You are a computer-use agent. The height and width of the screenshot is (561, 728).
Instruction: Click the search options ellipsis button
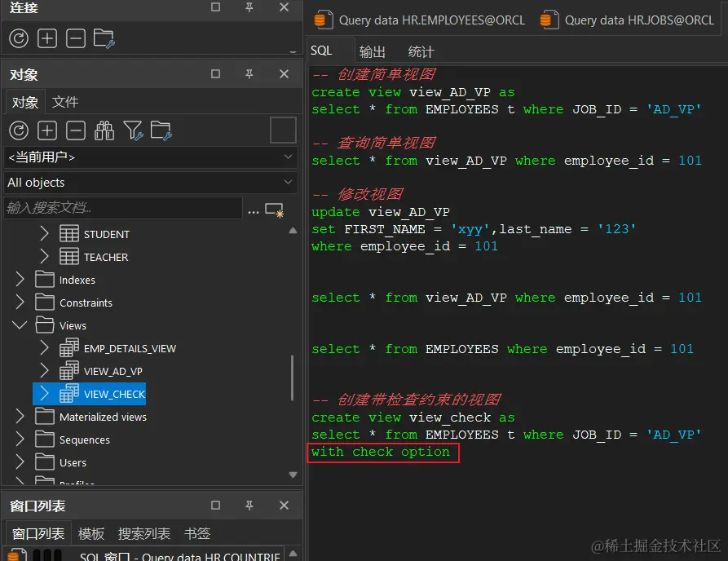(x=254, y=212)
